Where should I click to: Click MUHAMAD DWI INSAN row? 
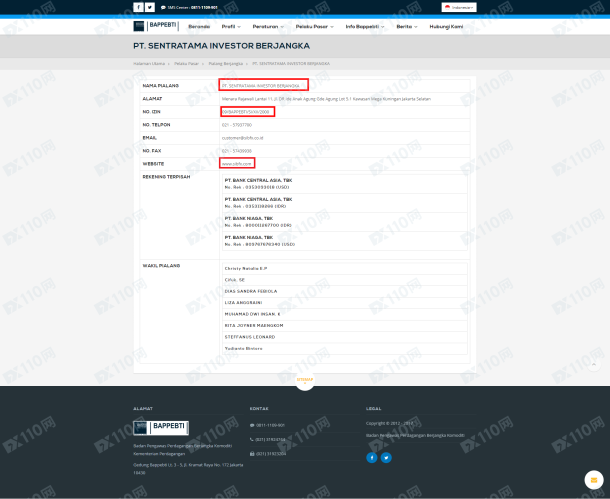point(345,314)
